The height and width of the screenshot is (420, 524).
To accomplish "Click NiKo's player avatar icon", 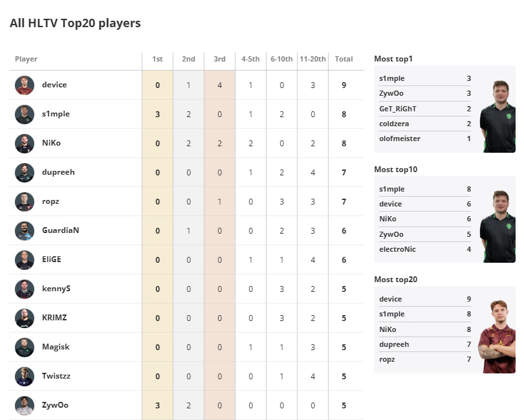I will click(x=25, y=144).
